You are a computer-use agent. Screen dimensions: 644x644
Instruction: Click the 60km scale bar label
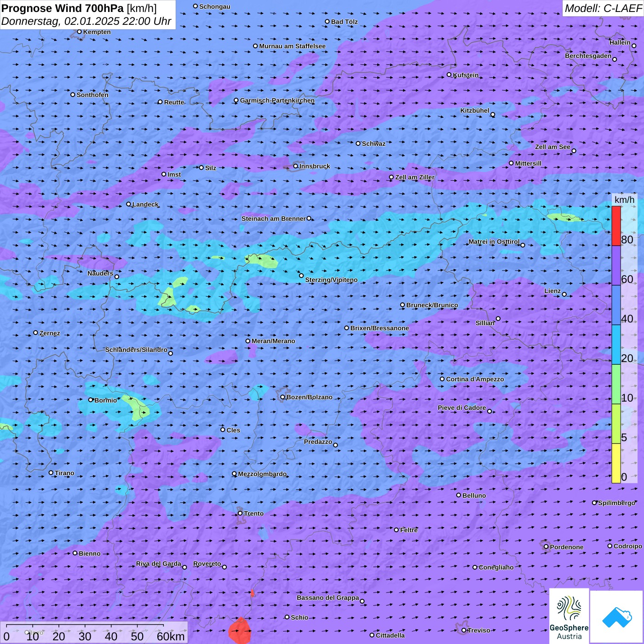171,636
